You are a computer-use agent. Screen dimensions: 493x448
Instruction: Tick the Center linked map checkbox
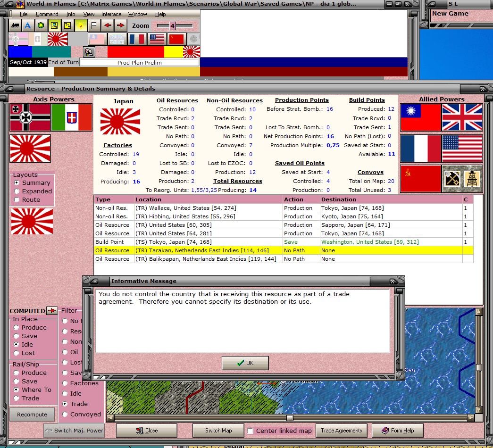coord(250,431)
